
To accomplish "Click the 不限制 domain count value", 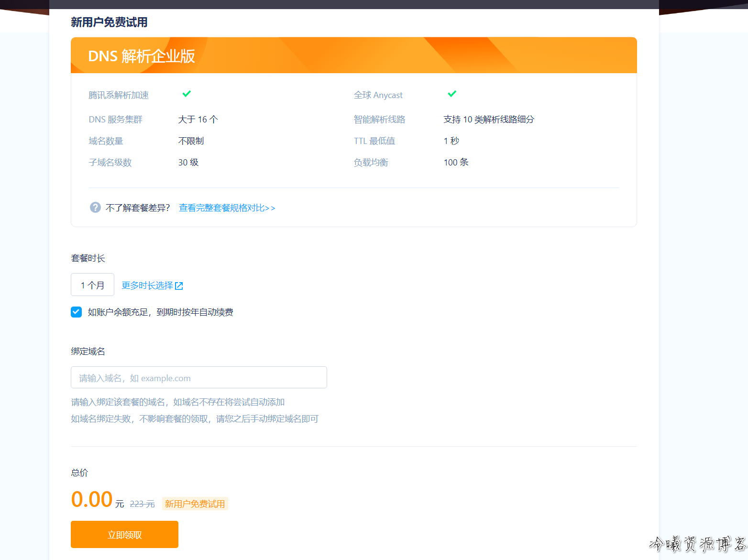I will pyautogui.click(x=191, y=141).
